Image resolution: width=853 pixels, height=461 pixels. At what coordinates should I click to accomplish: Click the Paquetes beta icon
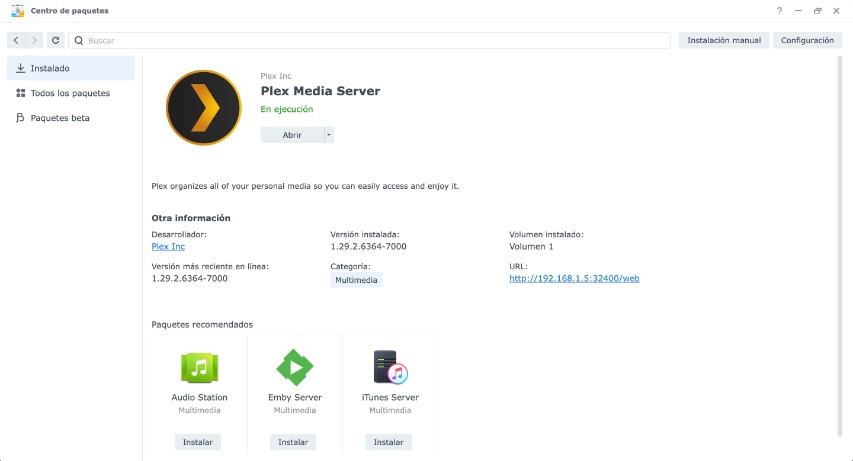(21, 118)
